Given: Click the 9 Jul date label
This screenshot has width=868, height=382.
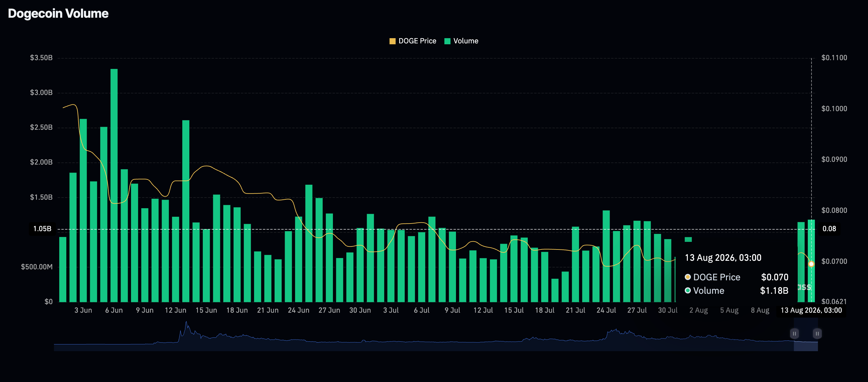Looking at the screenshot, I should [452, 310].
